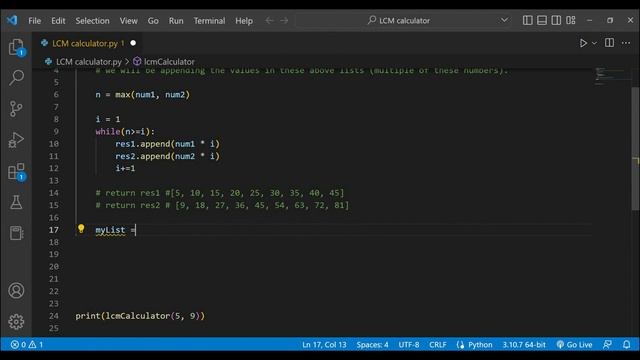Image resolution: width=640 pixels, height=360 pixels.
Task: Open the Selection menu
Action: point(92,20)
